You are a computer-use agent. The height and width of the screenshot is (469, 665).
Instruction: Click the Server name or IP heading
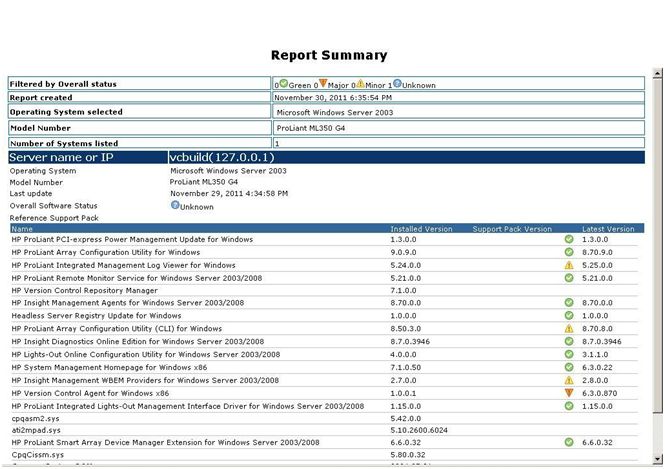(61, 157)
